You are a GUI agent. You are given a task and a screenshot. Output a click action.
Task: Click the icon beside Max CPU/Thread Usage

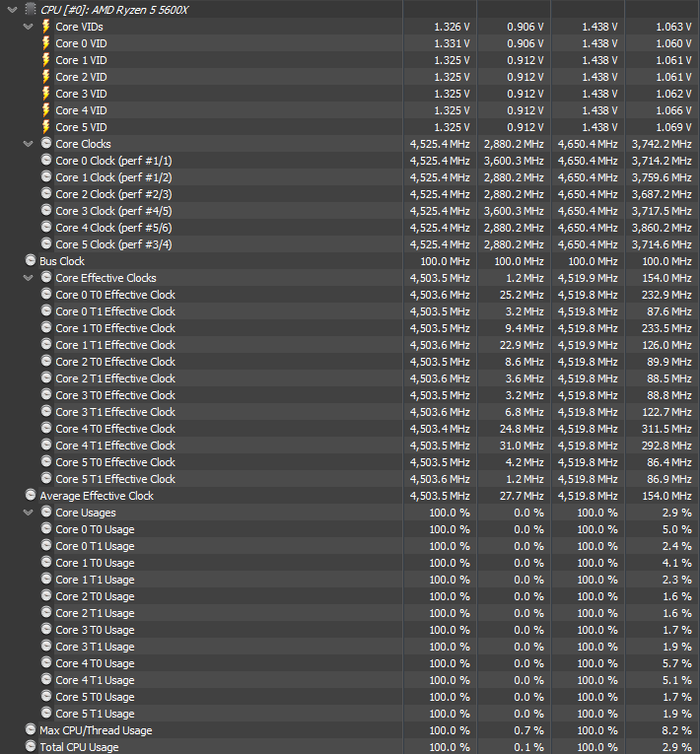coord(31,729)
